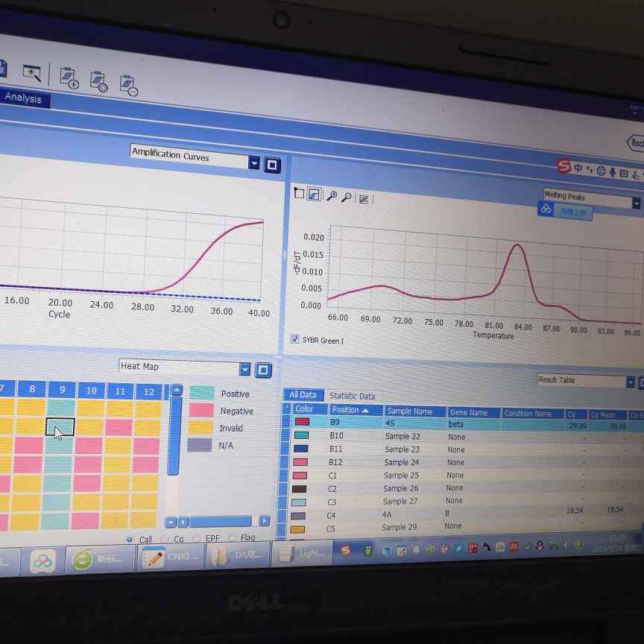This screenshot has width=644, height=644.
Task: Click the sample selection pointer toolbar icon
Action: click(x=32, y=72)
